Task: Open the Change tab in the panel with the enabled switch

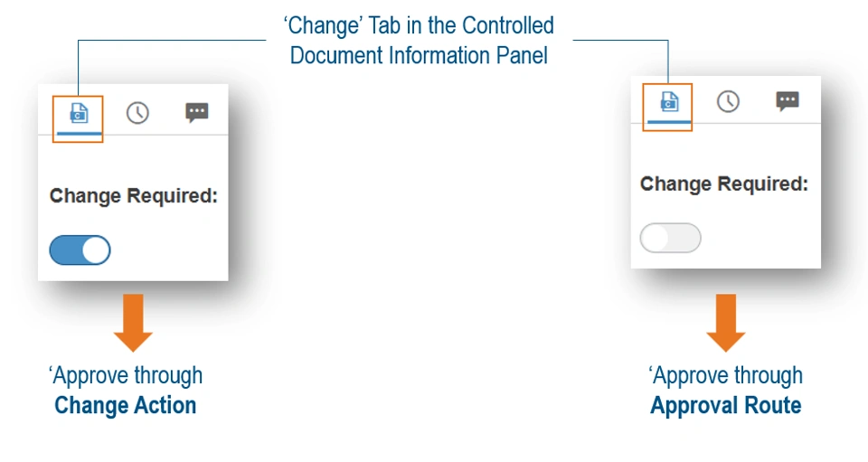Action: click(x=79, y=113)
